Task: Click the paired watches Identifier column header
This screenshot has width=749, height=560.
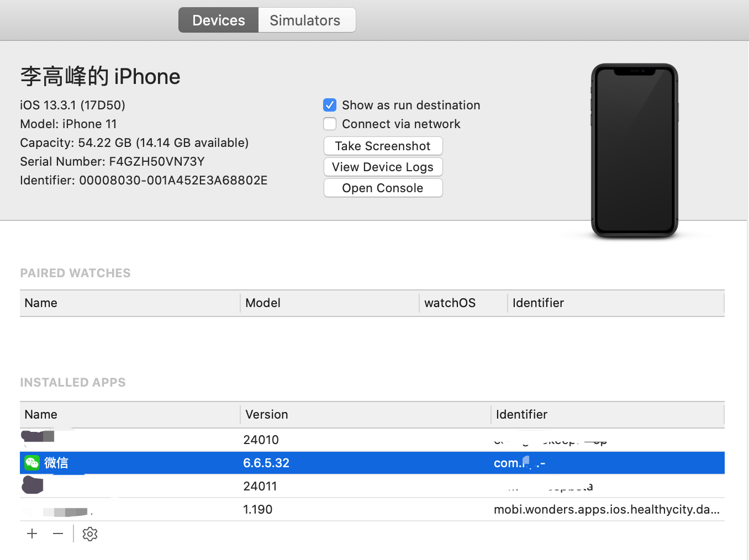Action: tap(616, 303)
